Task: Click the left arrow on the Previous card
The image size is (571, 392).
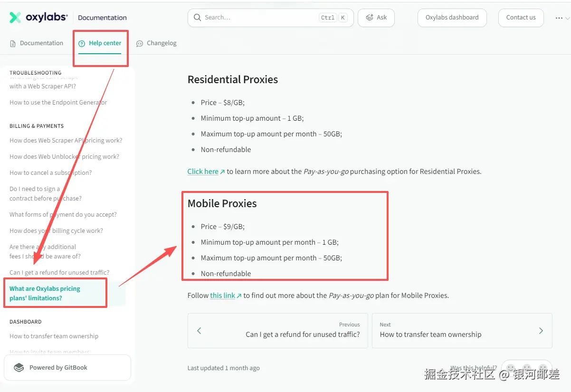Action: [x=199, y=331]
